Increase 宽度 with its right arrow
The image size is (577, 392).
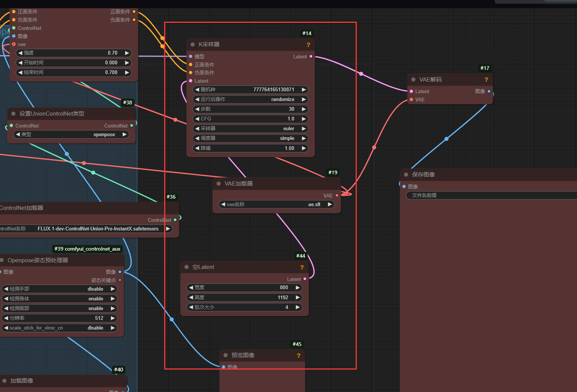[x=298, y=288]
